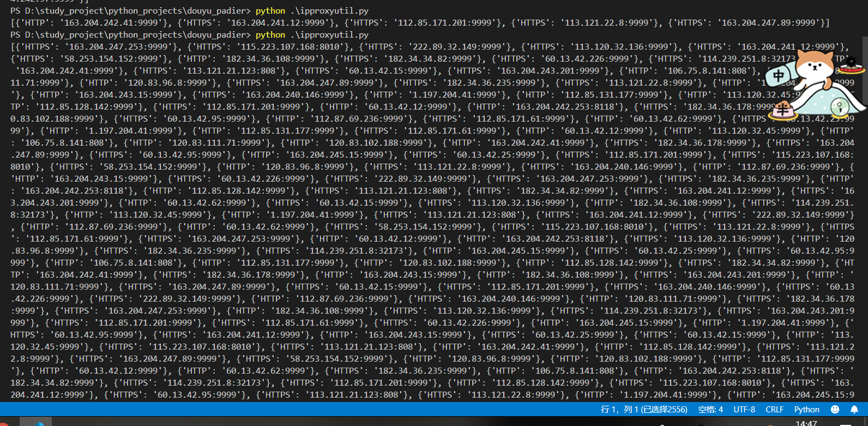Click the first 'python .\ipproxyutil.py' command line
Viewport: 868px width, 426px height.
coord(312,11)
